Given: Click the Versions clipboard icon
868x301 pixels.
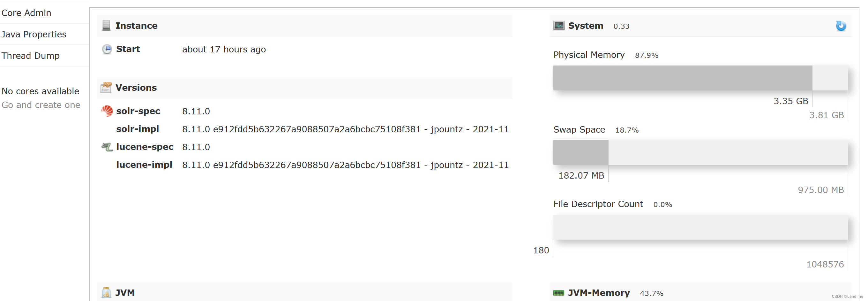Looking at the screenshot, I should tap(106, 88).
